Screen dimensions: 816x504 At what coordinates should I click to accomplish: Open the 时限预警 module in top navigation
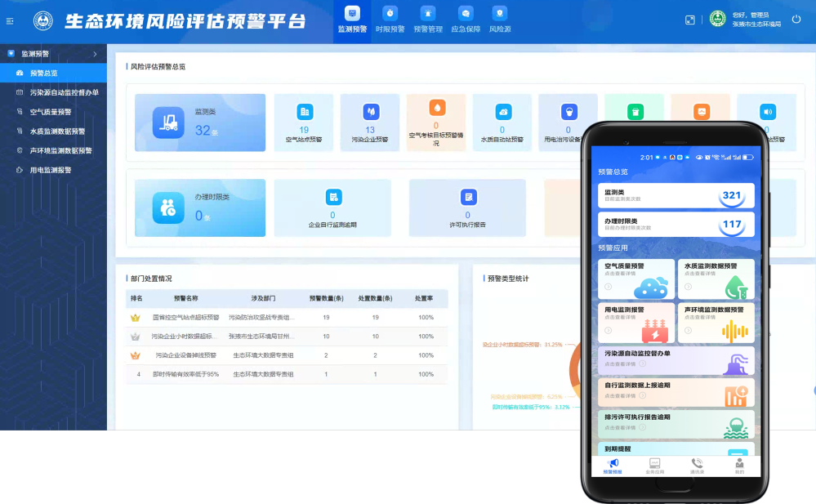[390, 20]
